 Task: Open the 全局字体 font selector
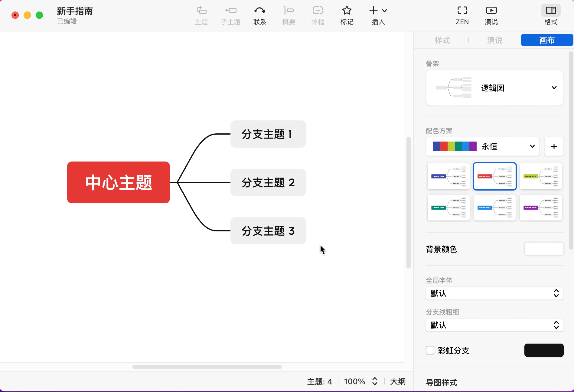tap(494, 293)
